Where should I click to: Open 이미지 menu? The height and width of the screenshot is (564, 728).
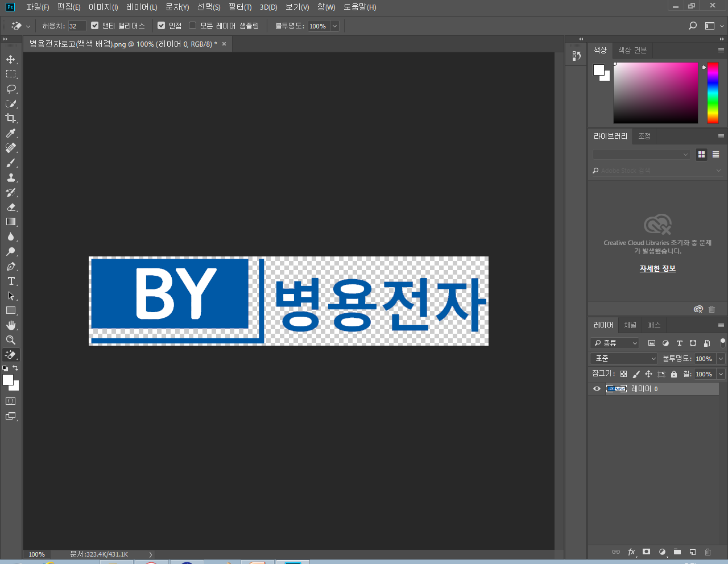click(103, 7)
